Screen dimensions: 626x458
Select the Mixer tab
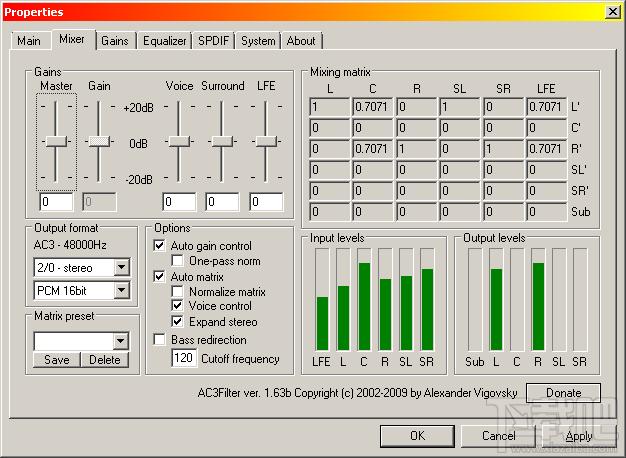pos(72,39)
